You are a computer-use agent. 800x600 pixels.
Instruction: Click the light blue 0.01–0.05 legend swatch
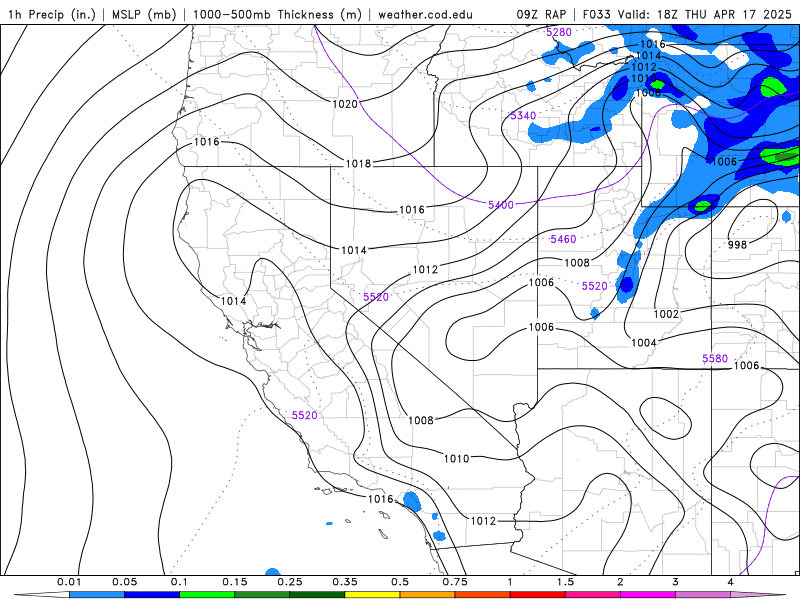click(x=97, y=595)
